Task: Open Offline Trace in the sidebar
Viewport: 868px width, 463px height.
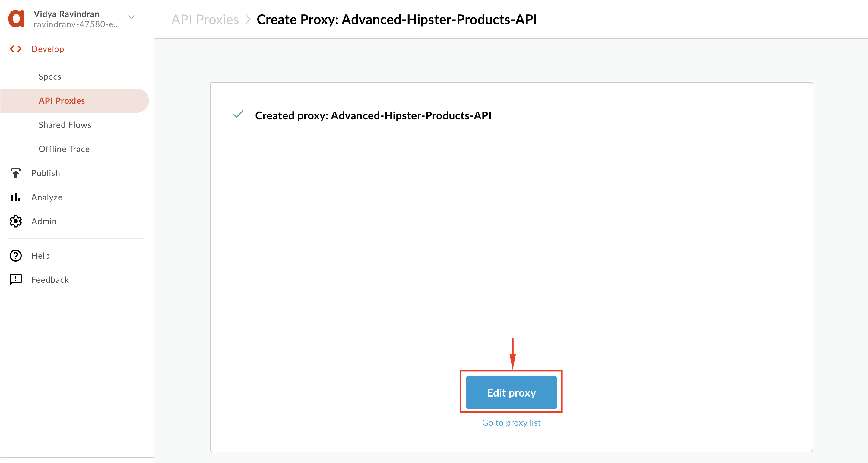Action: (x=64, y=149)
